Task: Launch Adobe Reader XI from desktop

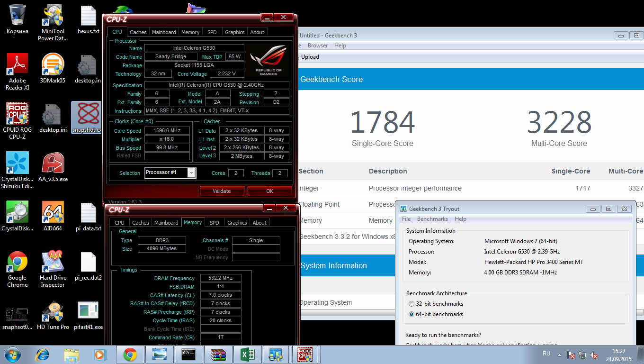Action: tap(17, 72)
